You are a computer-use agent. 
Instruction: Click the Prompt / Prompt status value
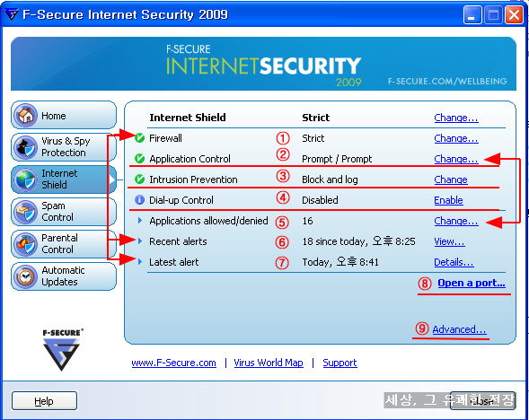pyautogui.click(x=337, y=159)
